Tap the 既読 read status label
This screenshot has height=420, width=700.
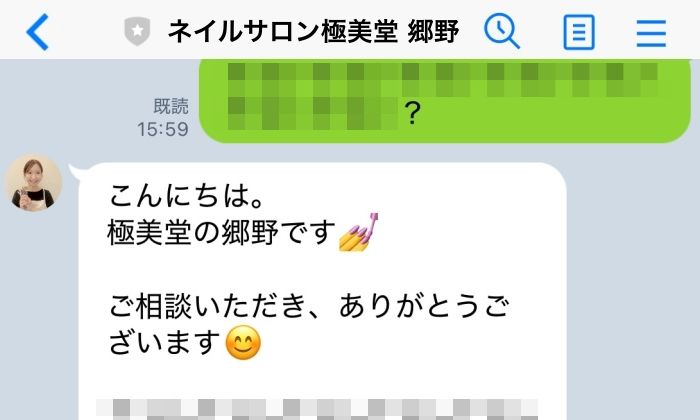[171, 107]
